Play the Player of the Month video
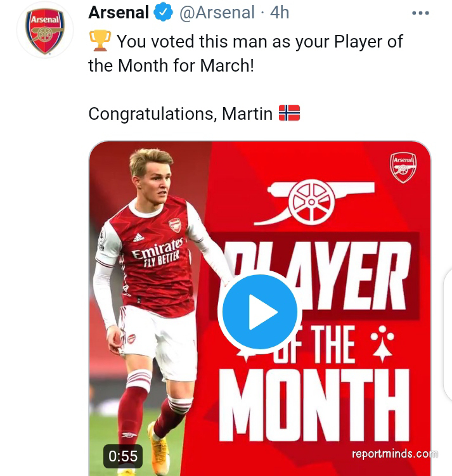Screen dimensions: 452x476 [260, 311]
